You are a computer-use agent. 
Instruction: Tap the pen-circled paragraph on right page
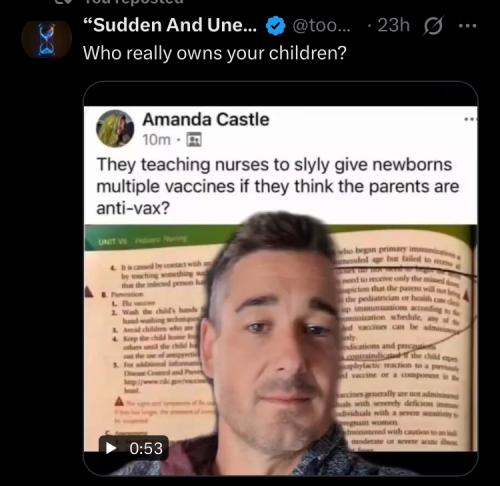pyautogui.click(x=402, y=300)
